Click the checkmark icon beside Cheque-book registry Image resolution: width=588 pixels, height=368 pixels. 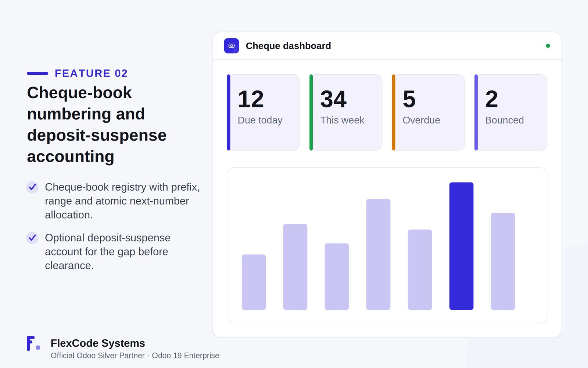coord(32,187)
